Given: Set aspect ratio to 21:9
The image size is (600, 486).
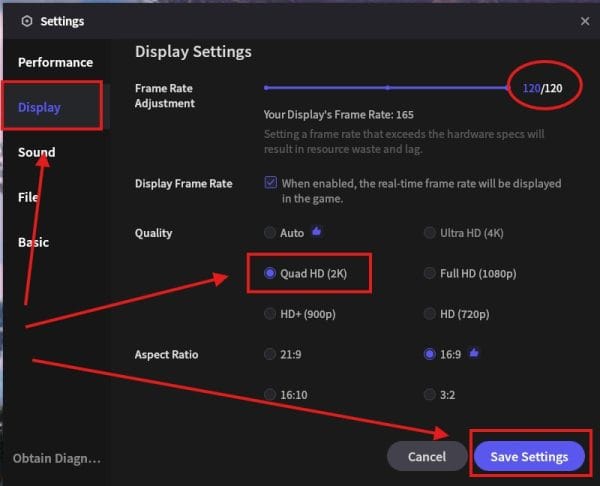Looking at the screenshot, I should tap(270, 354).
